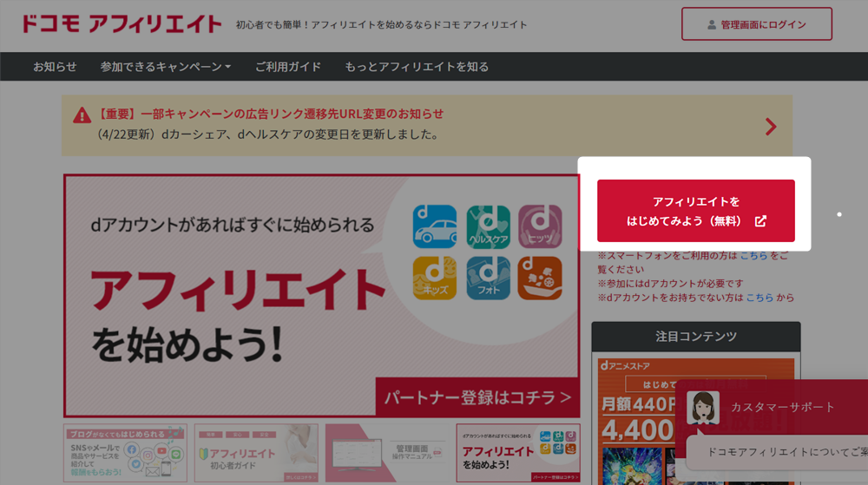Screen dimensions: 868x485
Task: Select SNSやメール blog-less affiliate thumbnail
Action: click(x=125, y=453)
